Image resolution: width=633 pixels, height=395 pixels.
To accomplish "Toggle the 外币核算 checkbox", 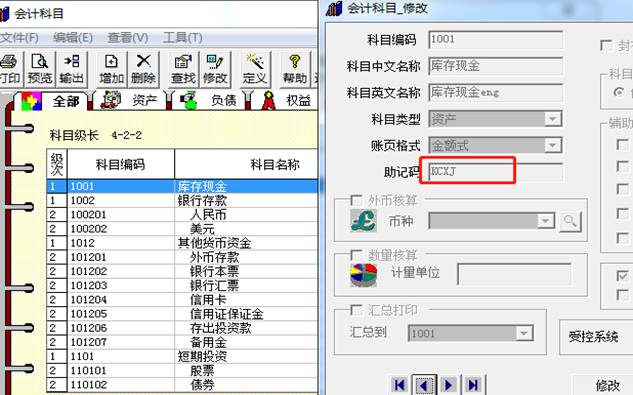I will coord(356,201).
